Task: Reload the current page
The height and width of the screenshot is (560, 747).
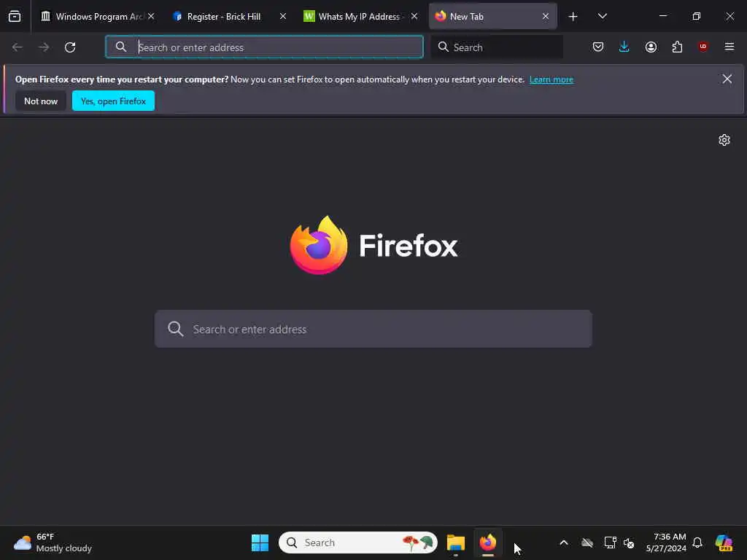Action: click(x=70, y=47)
